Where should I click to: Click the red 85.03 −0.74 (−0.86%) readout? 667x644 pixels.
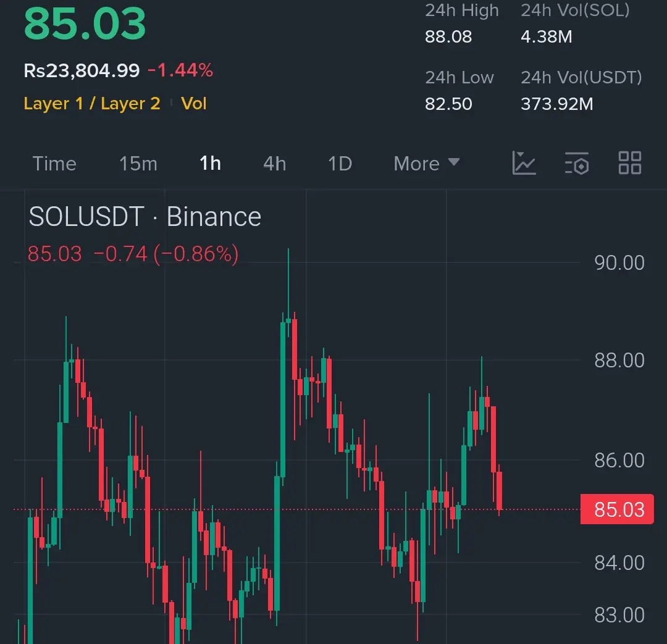pyautogui.click(x=133, y=254)
